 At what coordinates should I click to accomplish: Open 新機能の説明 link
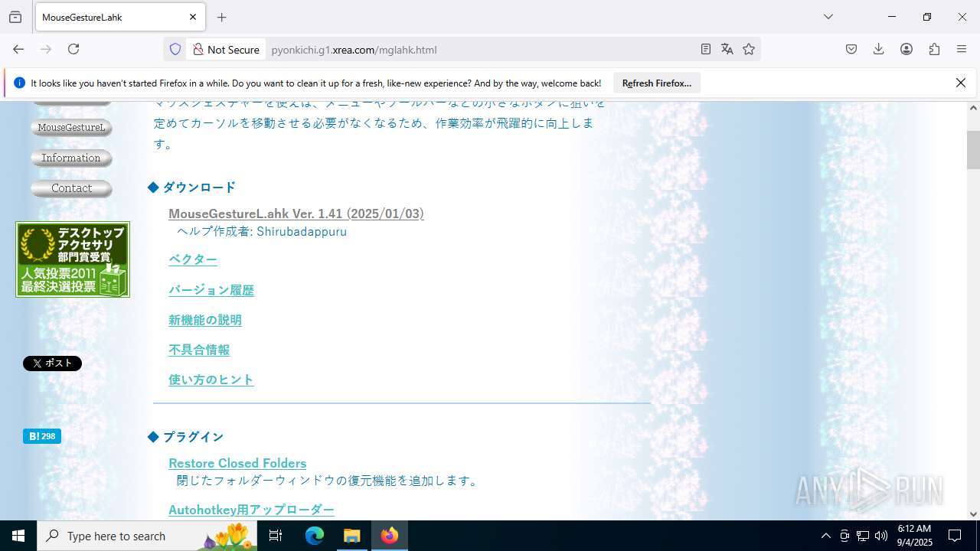tap(205, 320)
